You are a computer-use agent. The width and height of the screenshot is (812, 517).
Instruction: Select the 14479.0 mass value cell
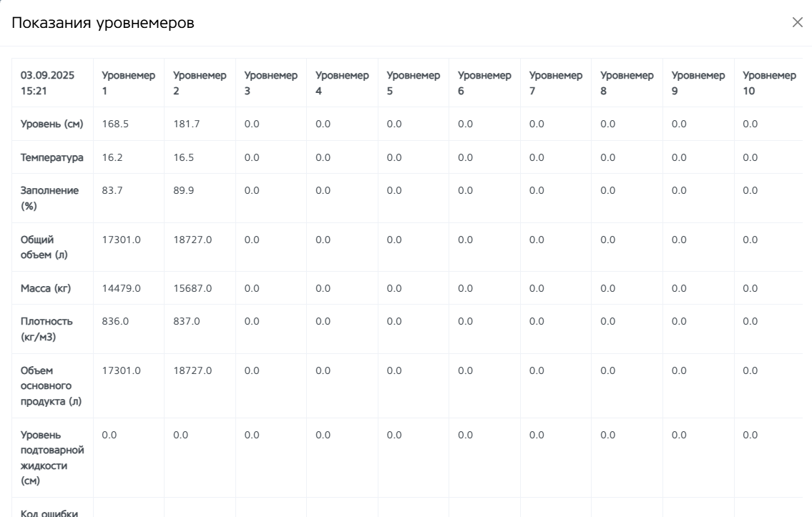(x=121, y=288)
